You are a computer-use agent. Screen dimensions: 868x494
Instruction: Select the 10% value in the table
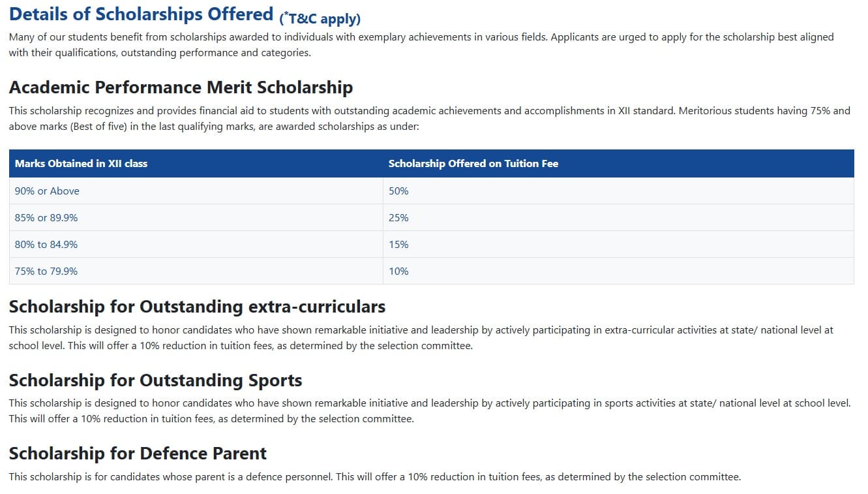pos(398,271)
